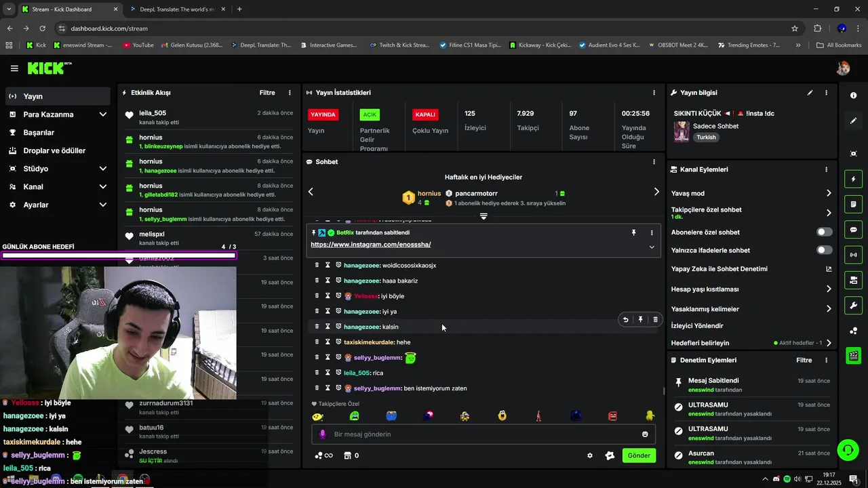The height and width of the screenshot is (488, 868).
Task: Reload the browser page
Action: 43,28
